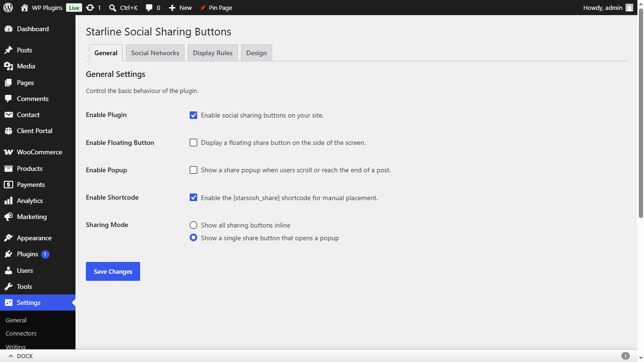Click the admin avatar icon
The height and width of the screenshot is (362, 644).
629,8
